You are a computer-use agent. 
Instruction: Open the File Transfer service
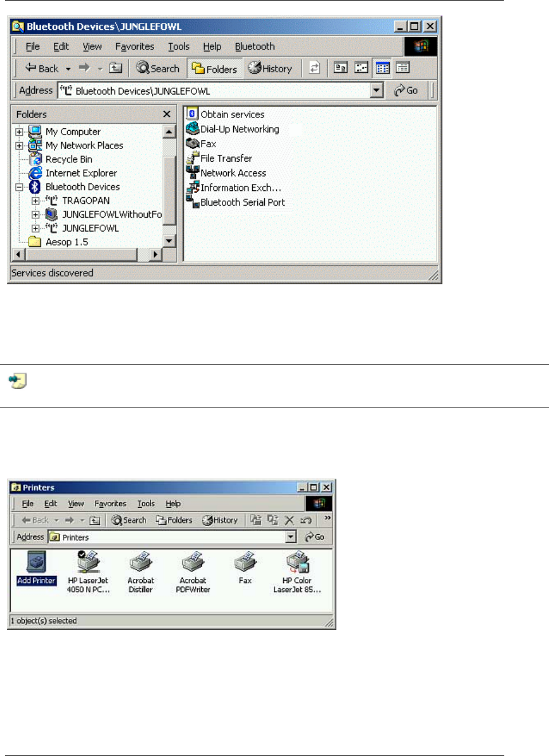coord(219,158)
